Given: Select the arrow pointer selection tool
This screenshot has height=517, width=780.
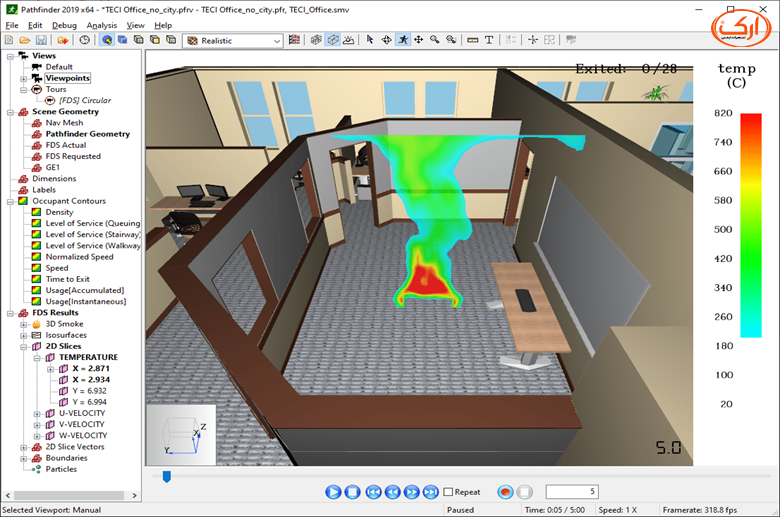Looking at the screenshot, I should tap(370, 40).
